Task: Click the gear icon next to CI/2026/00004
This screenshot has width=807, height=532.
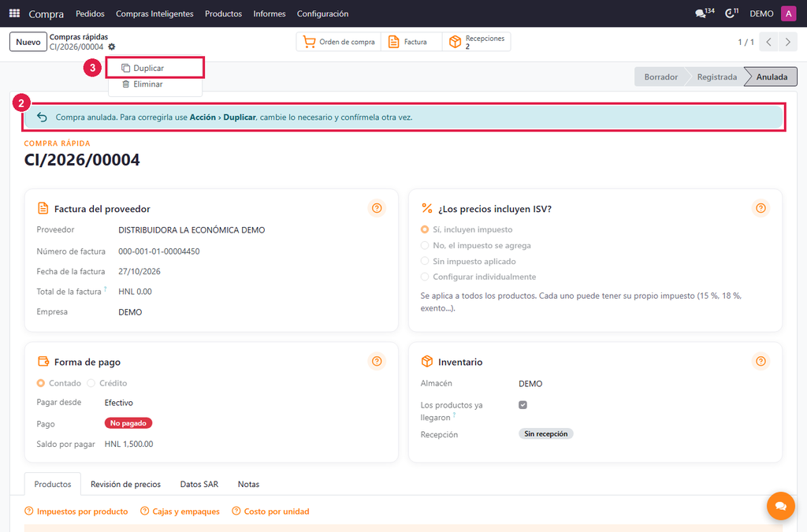Action: coord(112,47)
